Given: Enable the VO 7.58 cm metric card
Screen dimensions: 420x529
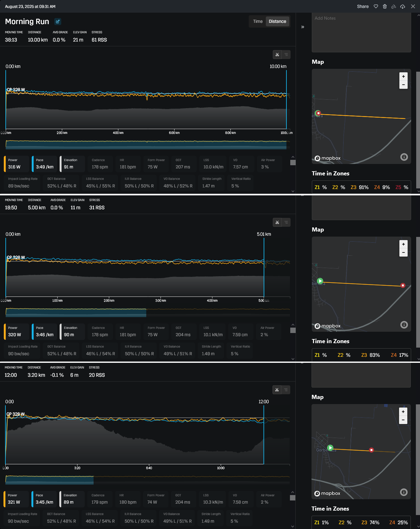Looking at the screenshot, I should (x=240, y=499).
